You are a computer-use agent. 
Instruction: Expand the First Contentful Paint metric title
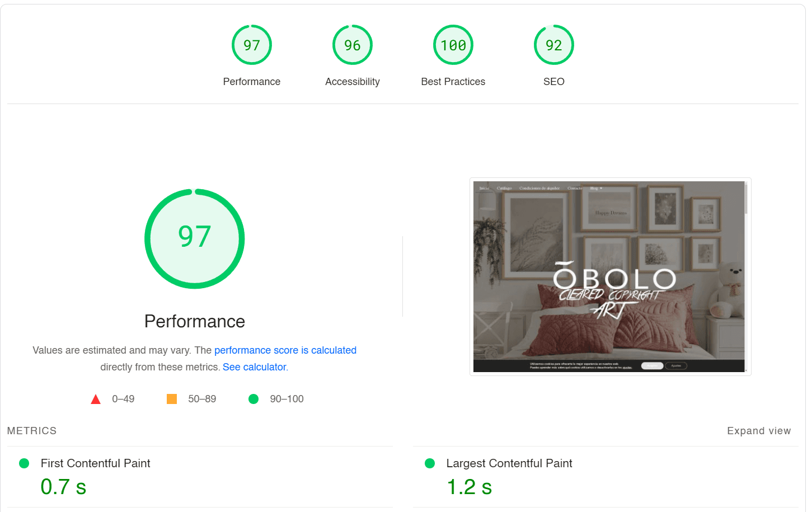click(x=96, y=463)
